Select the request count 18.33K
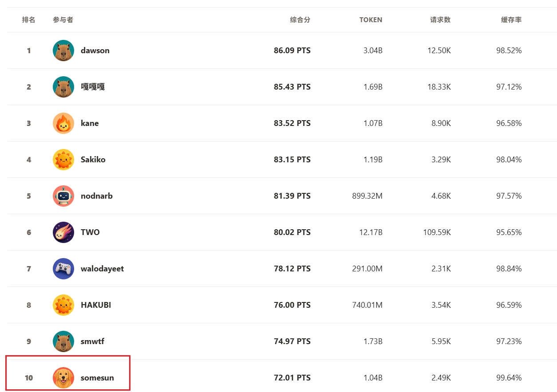The image size is (557, 392). 439,87
